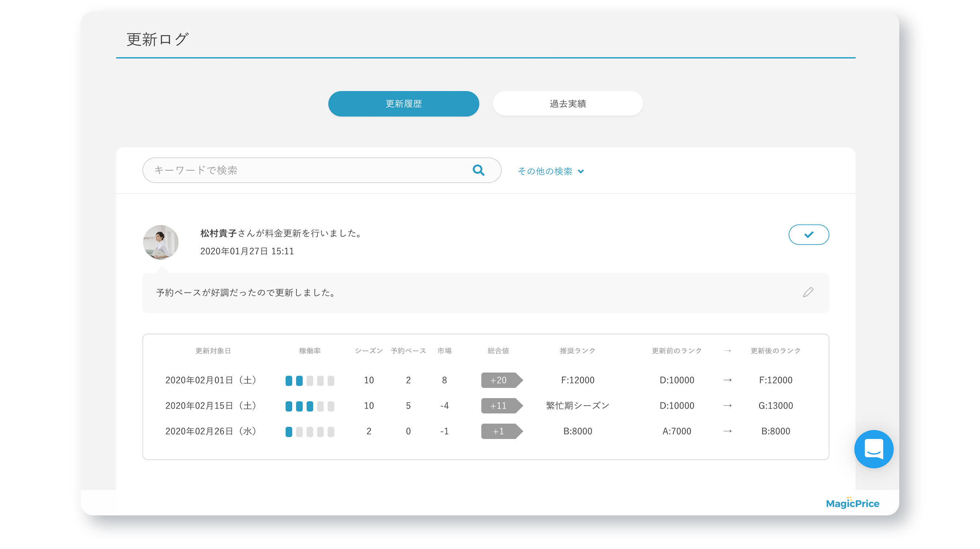Open the chat support bubble
The width and height of the screenshot is (980, 549).
873,449
